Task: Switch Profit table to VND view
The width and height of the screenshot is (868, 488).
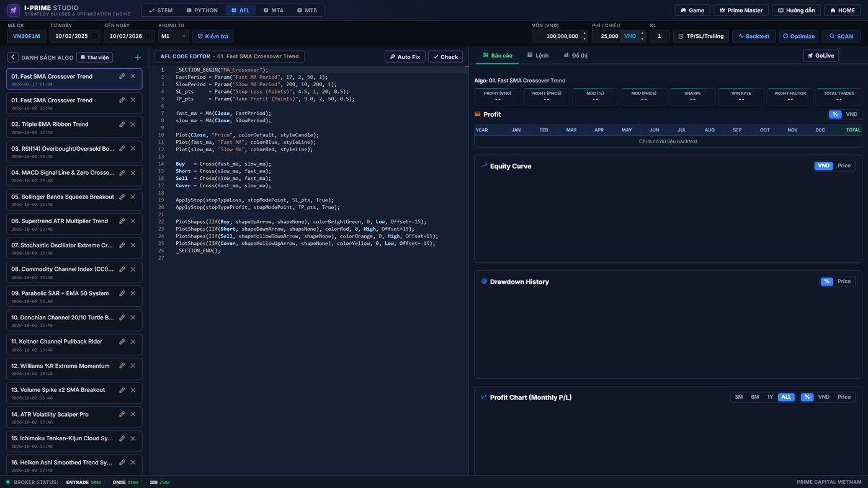Action: (851, 114)
